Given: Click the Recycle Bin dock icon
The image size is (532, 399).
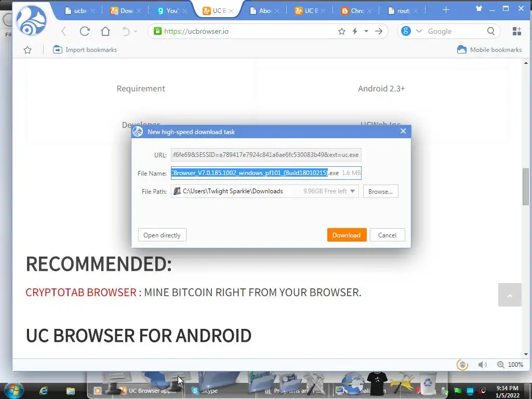Looking at the screenshot, I should 428,383.
